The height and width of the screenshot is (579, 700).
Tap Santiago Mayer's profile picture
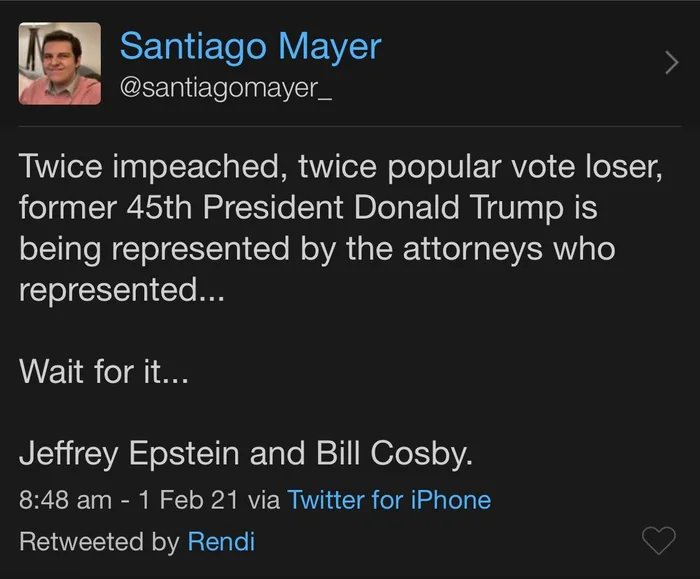pos(60,64)
